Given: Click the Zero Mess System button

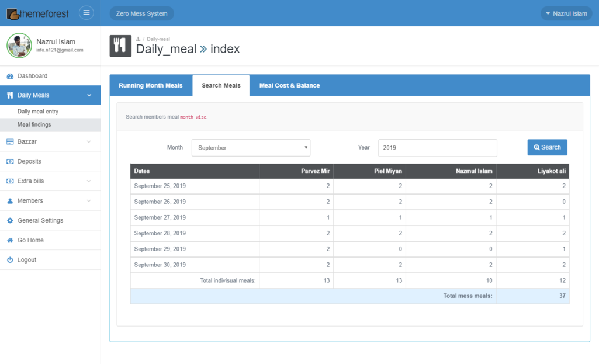Looking at the screenshot, I should click(141, 13).
